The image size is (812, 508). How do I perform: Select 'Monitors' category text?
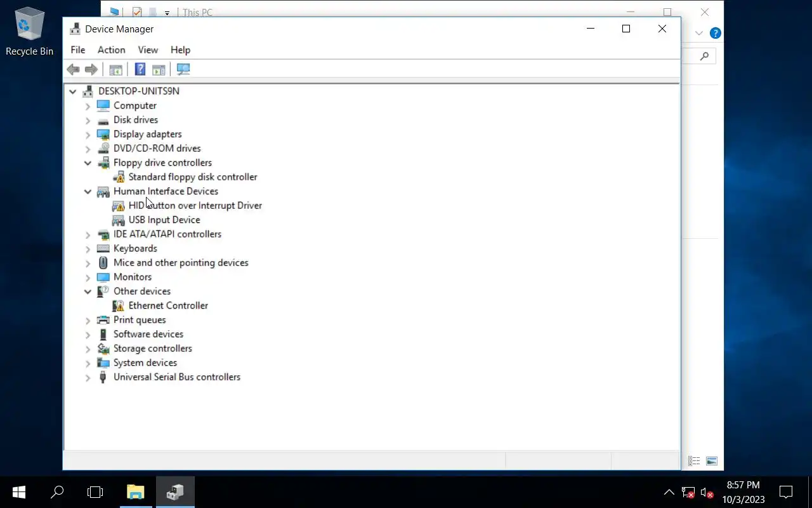coord(133,277)
